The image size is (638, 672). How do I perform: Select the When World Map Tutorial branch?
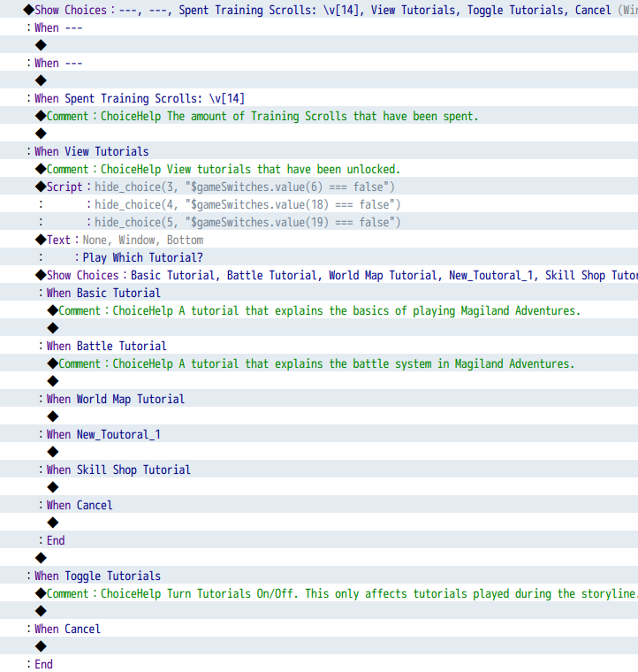pyautogui.click(x=319, y=399)
